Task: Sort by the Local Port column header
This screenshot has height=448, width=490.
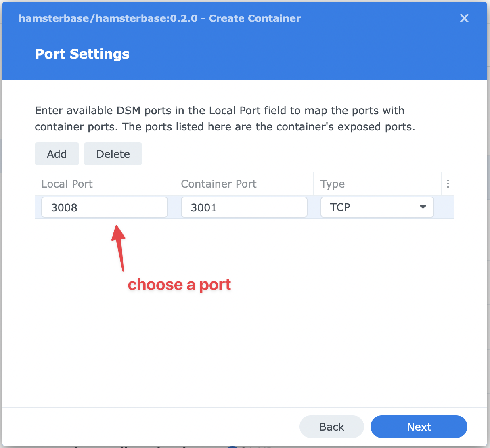Action: pos(67,184)
